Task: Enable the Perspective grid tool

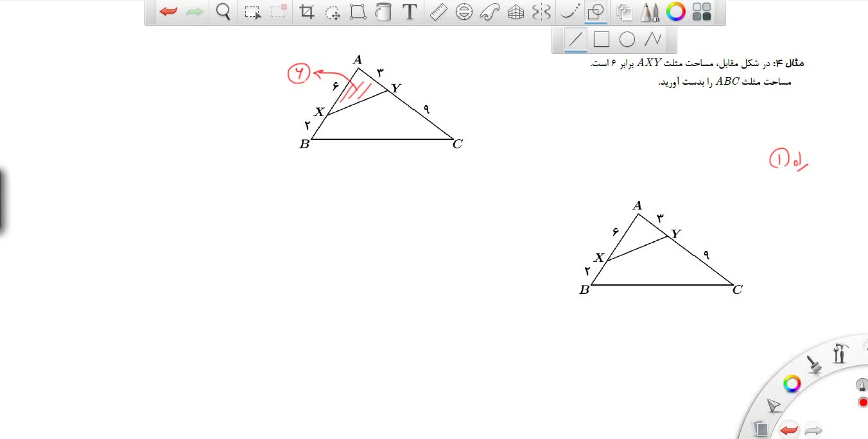Action: 516,12
